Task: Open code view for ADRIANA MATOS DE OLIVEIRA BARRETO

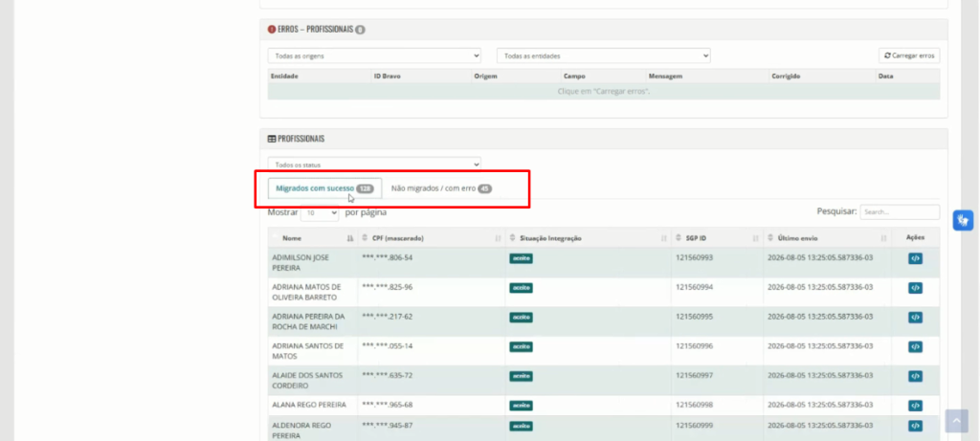Action: point(915,288)
